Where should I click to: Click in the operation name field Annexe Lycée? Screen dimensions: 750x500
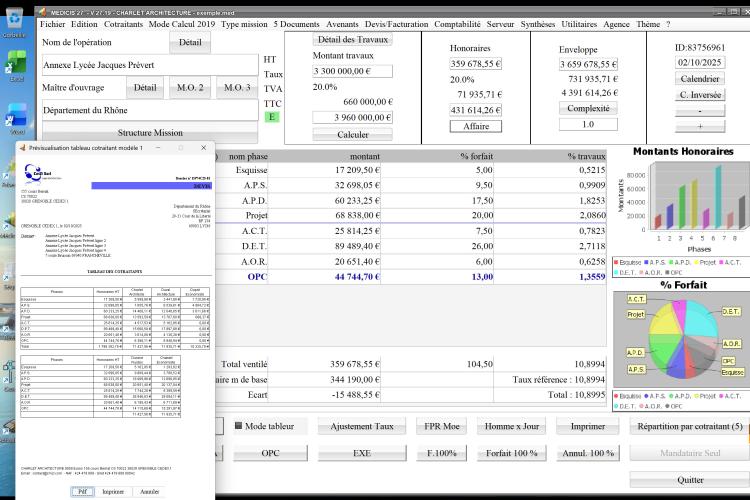point(150,65)
